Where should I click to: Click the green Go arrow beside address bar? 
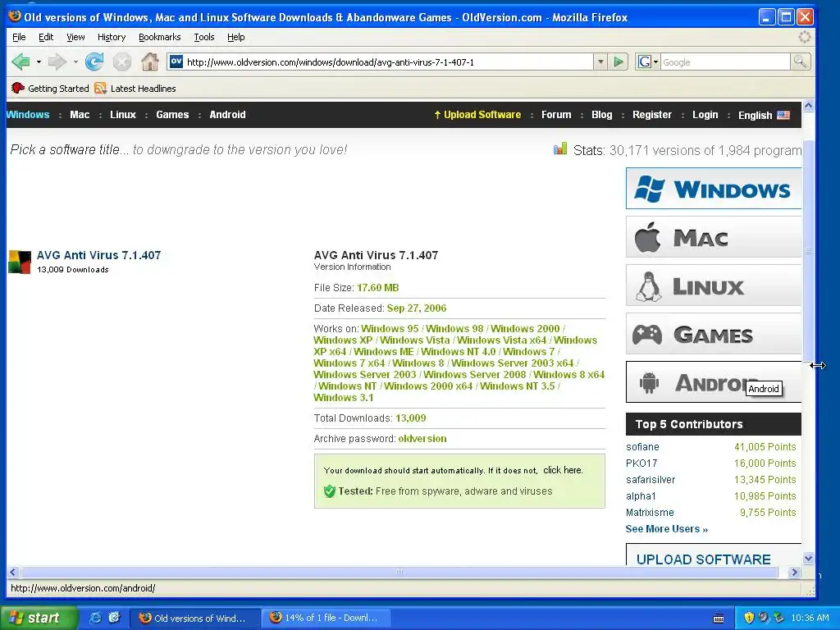(x=619, y=62)
